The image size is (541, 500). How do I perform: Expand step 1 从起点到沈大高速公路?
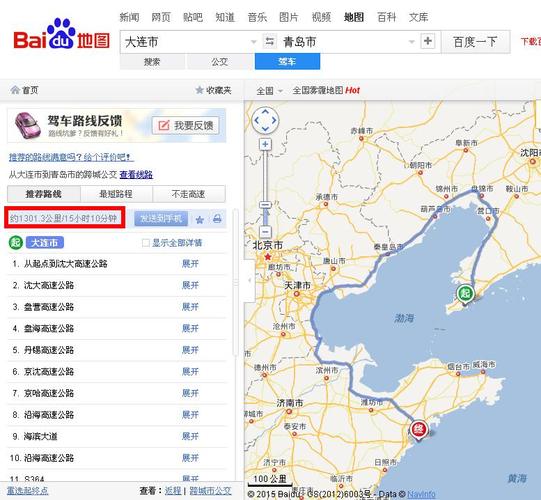190,264
